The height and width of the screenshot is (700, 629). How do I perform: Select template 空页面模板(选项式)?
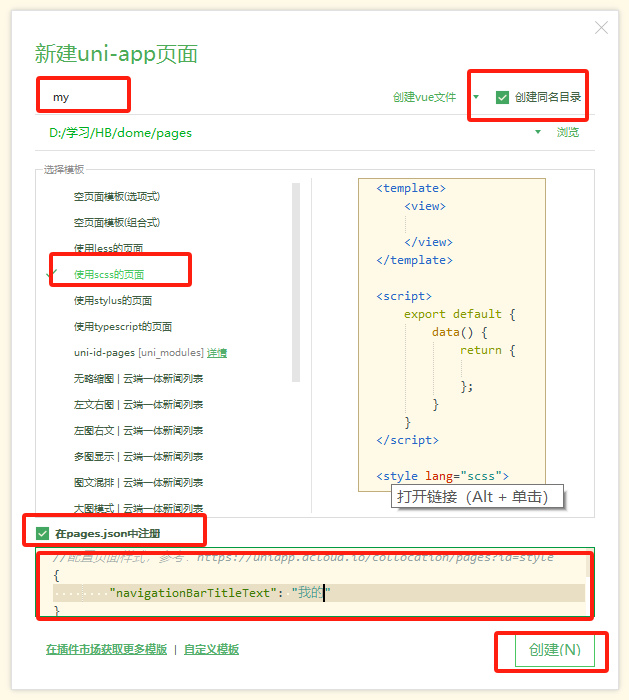click(117, 196)
